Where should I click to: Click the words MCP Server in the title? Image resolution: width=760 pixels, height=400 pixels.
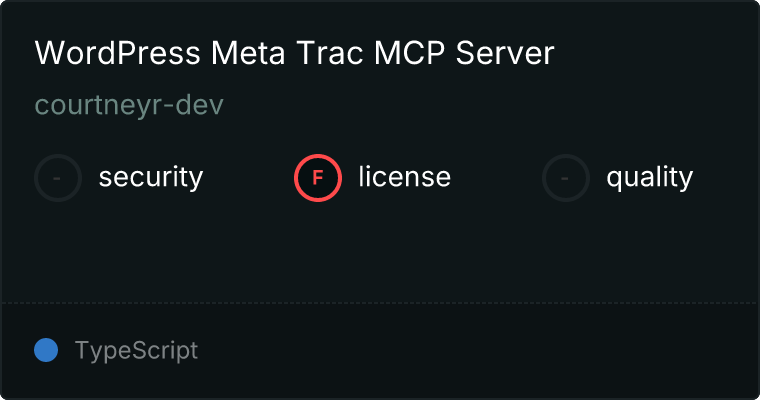coord(464,53)
